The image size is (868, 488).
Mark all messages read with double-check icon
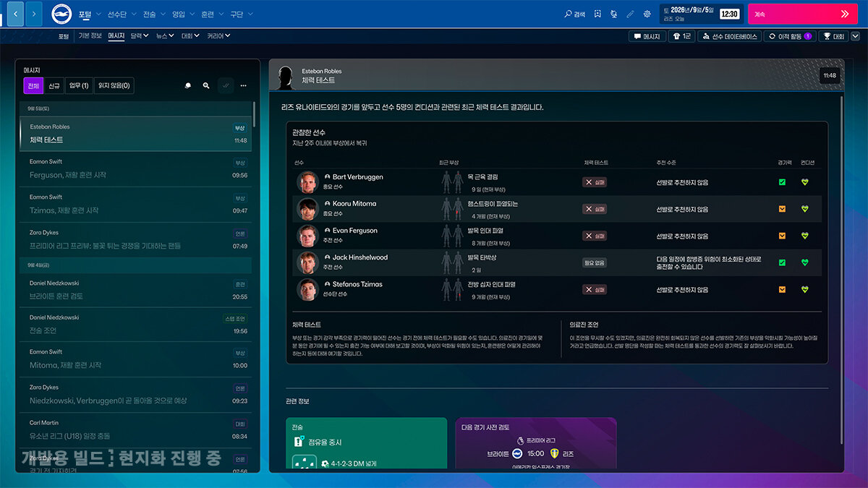pyautogui.click(x=226, y=85)
